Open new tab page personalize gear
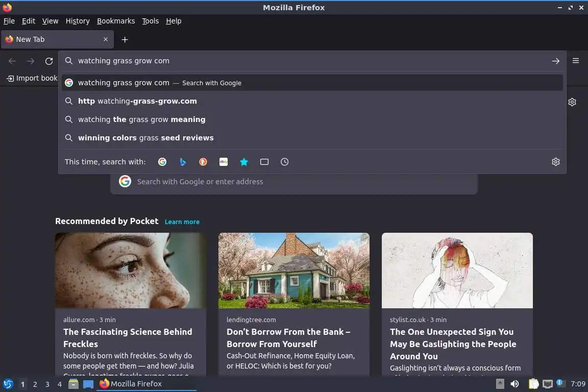This screenshot has height=392, width=588. pos(572,102)
